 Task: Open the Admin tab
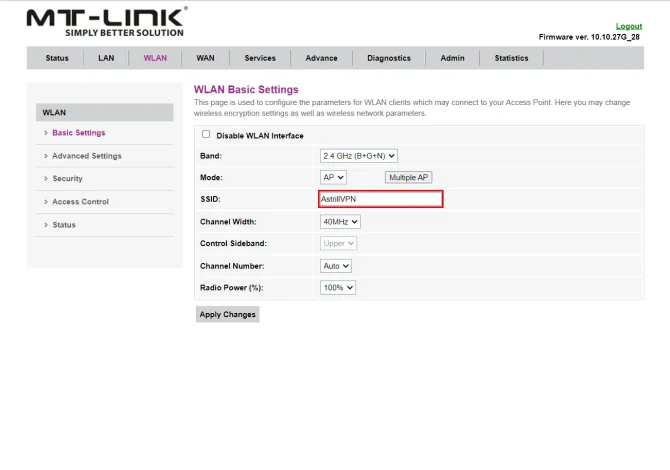pos(452,58)
